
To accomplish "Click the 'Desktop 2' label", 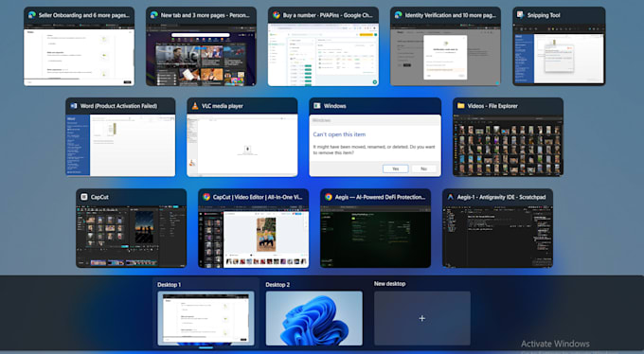I will 277,285.
